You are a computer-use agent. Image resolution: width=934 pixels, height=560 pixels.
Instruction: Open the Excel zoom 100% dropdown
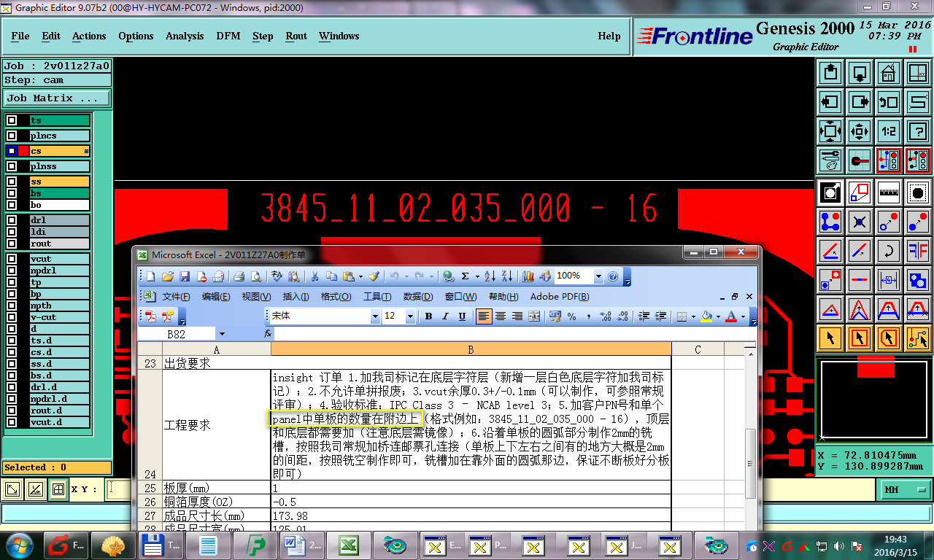coord(598,276)
